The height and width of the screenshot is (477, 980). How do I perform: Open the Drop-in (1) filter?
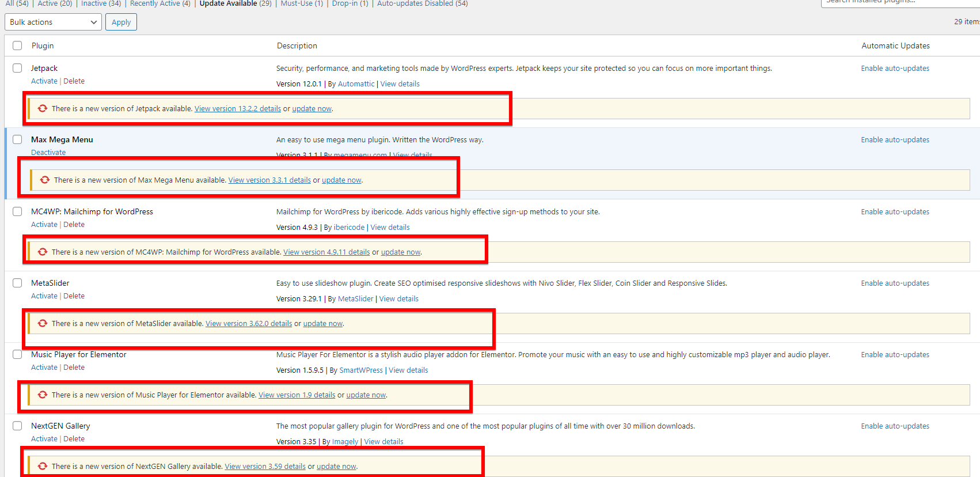click(x=350, y=3)
